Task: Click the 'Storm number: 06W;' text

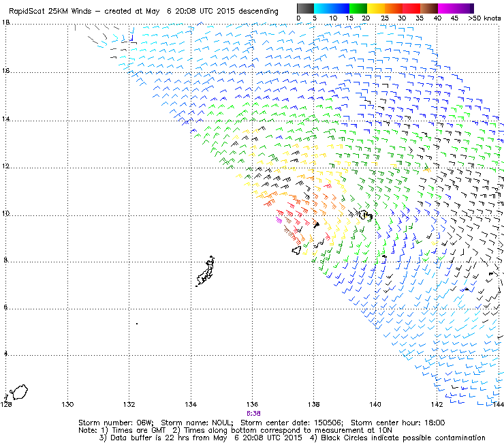Action: [x=116, y=423]
